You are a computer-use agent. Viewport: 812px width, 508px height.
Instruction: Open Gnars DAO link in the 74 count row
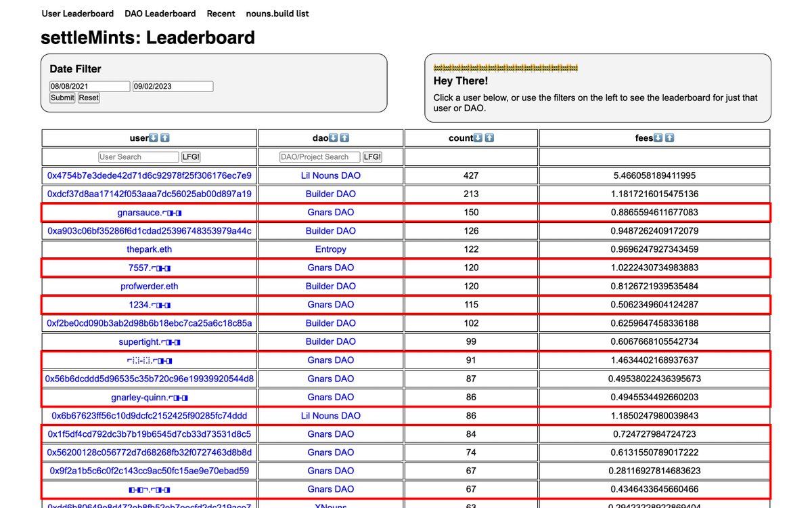[x=331, y=452]
